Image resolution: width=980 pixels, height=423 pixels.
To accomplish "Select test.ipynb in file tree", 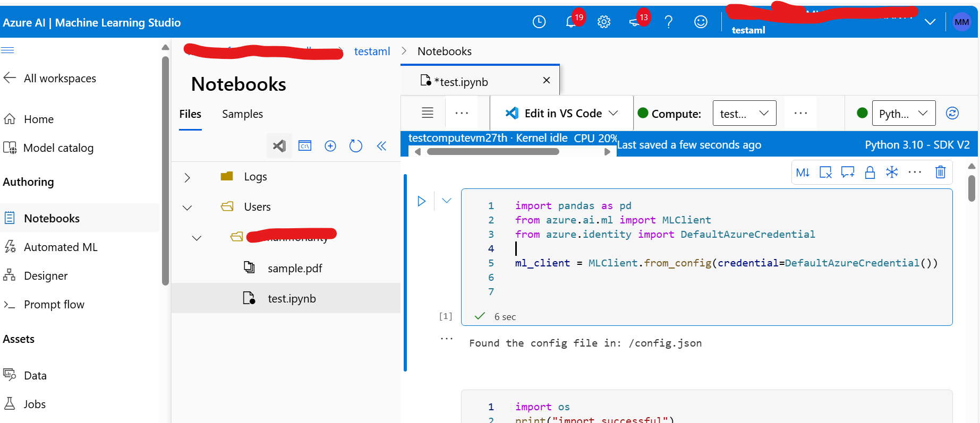I will 292,299.
